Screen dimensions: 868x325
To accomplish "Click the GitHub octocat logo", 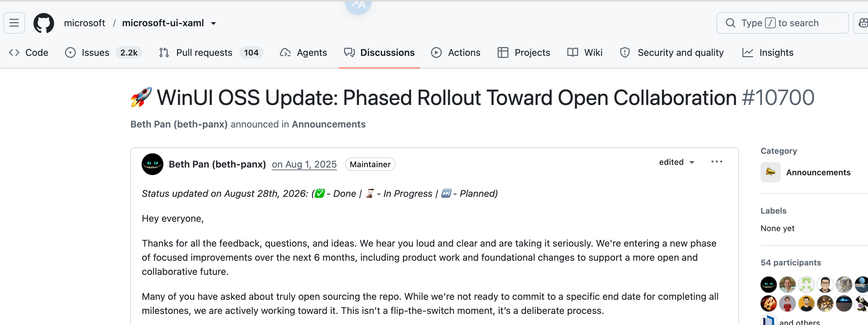I will pos(44,23).
